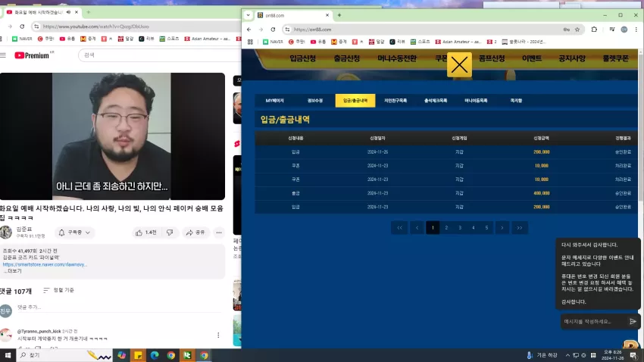The image size is (644, 362).
Task: Launch Copilot from the taskbar
Action: pos(121,355)
